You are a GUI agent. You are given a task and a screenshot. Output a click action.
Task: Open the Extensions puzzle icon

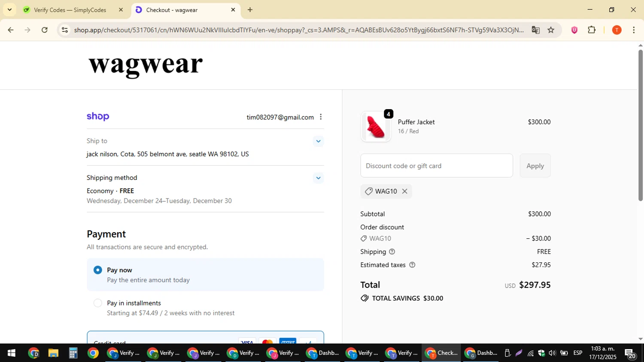[x=592, y=30]
